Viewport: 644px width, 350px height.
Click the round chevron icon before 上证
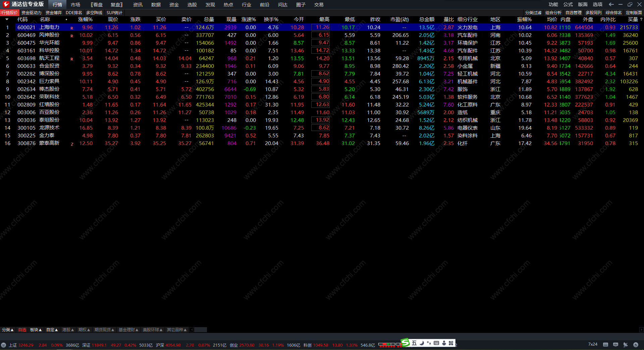3,345
